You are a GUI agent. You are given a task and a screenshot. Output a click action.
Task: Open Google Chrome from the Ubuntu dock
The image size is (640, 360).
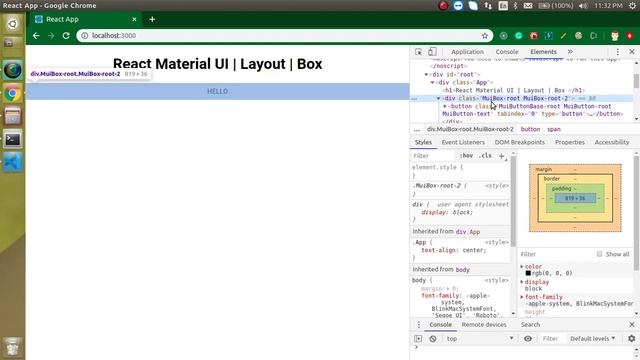click(13, 94)
